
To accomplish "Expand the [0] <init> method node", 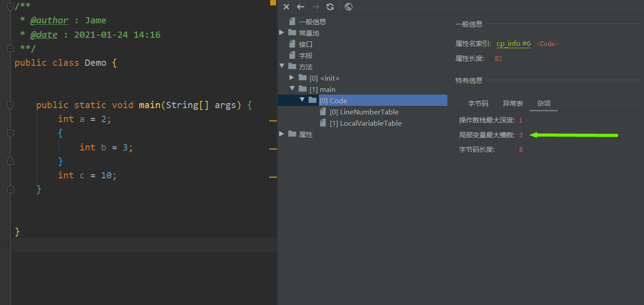I will pos(292,77).
